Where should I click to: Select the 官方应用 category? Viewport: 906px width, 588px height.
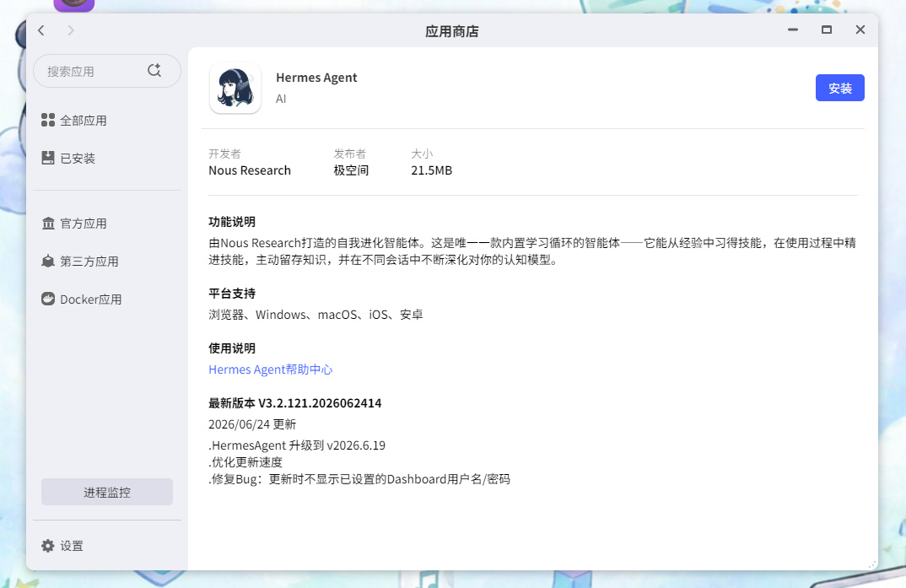(x=84, y=224)
